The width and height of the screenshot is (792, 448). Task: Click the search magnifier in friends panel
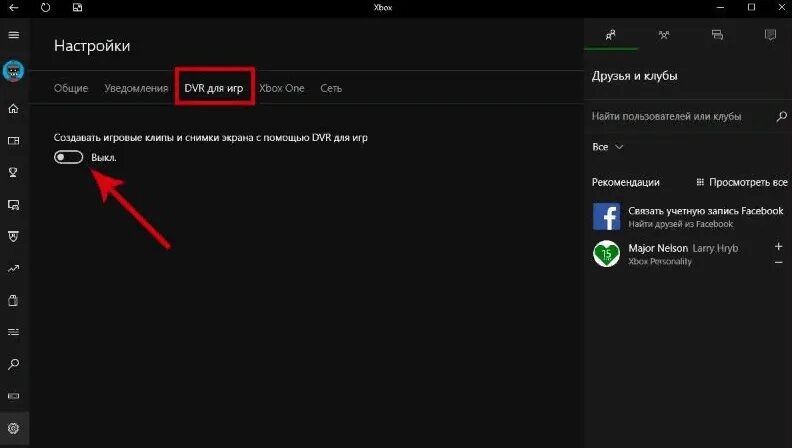[x=781, y=117]
